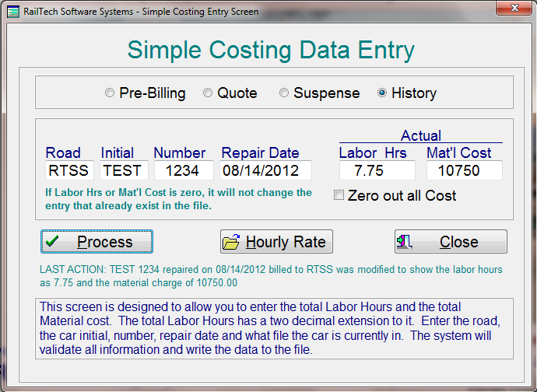537x392 pixels.
Task: Click the 'Number' field label
Action: click(180, 152)
